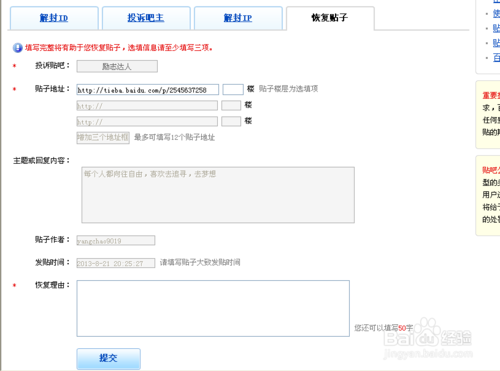This screenshot has height=371, width=500.
Task: Open the 解封ID tab
Action: pos(54,18)
